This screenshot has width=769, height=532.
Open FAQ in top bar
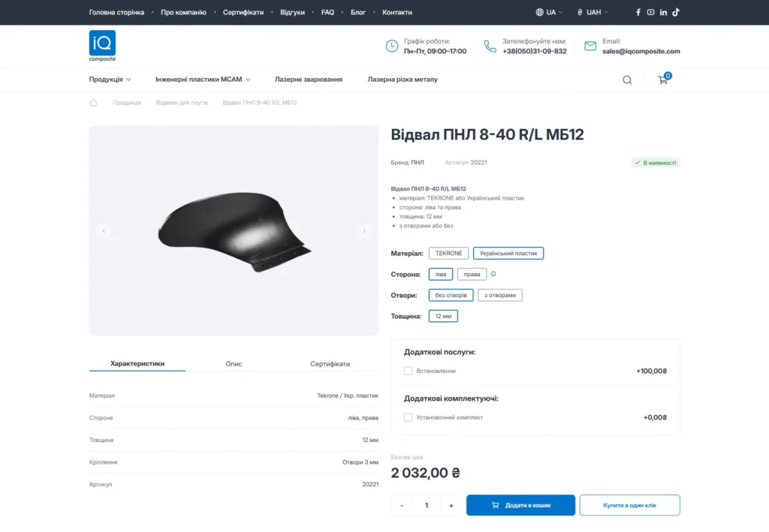[327, 12]
